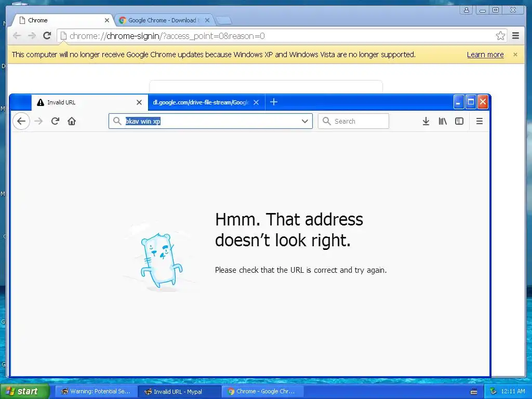Reload the Invalid URL page in Mypal
532x399 pixels.
tap(55, 121)
